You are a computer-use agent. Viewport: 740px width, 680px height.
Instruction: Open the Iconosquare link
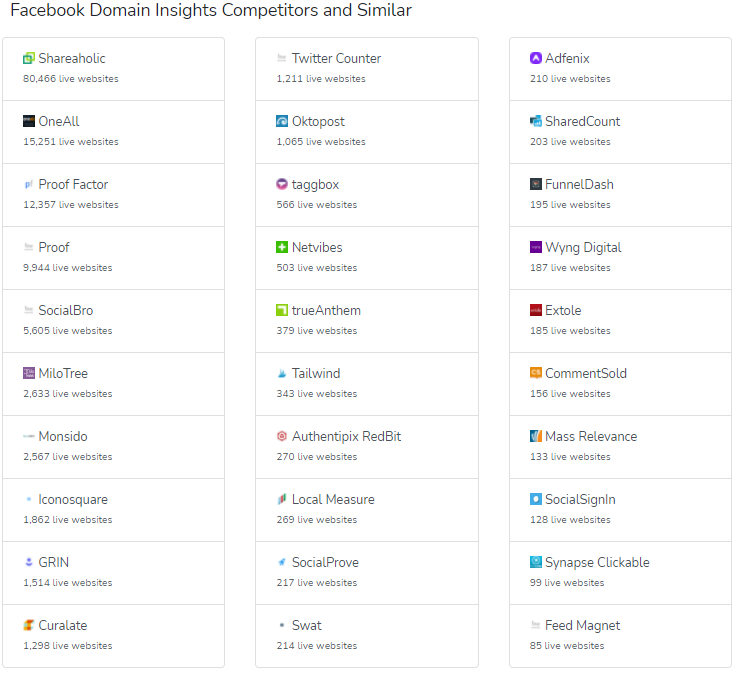point(73,500)
